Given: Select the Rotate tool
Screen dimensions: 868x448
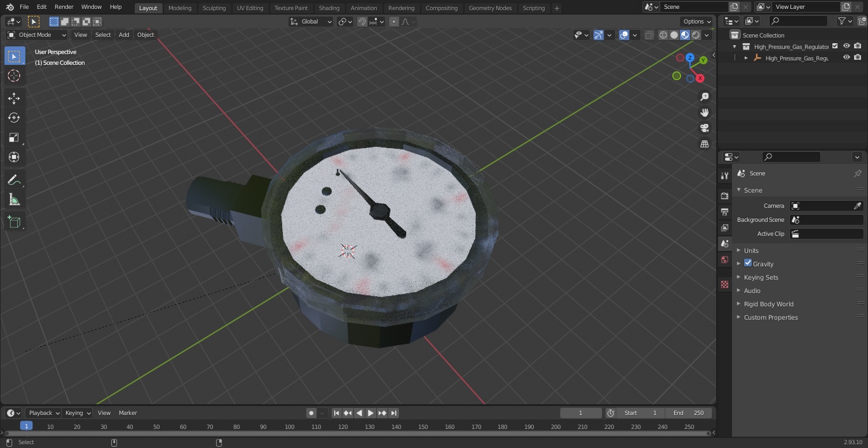Looking at the screenshot, I should pyautogui.click(x=14, y=118).
